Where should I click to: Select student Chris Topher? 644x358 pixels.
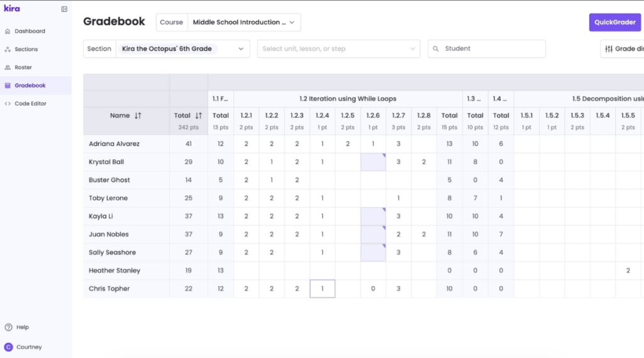[x=109, y=289]
